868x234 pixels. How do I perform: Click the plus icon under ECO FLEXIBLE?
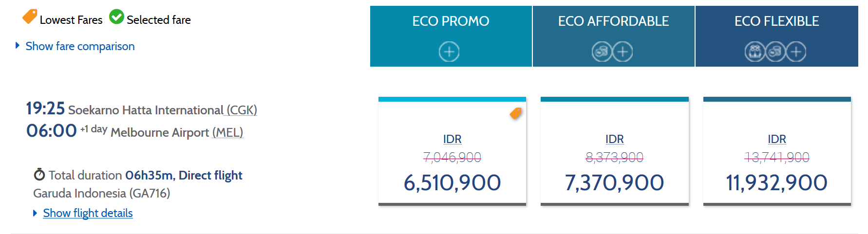tap(796, 52)
